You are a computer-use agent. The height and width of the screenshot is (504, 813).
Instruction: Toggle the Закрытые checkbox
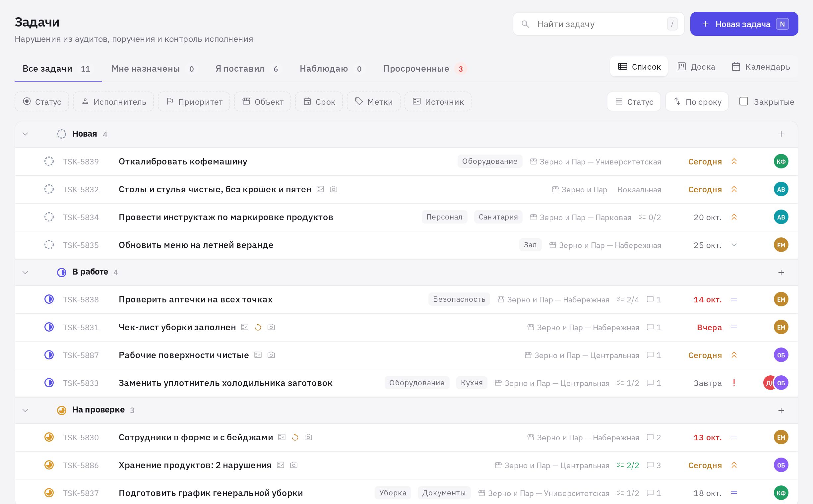click(743, 101)
